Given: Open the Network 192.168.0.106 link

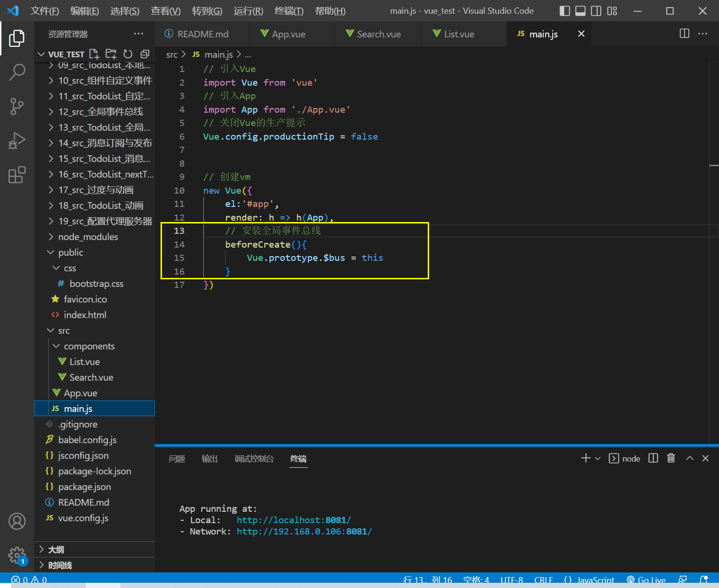Looking at the screenshot, I should coord(304,531).
